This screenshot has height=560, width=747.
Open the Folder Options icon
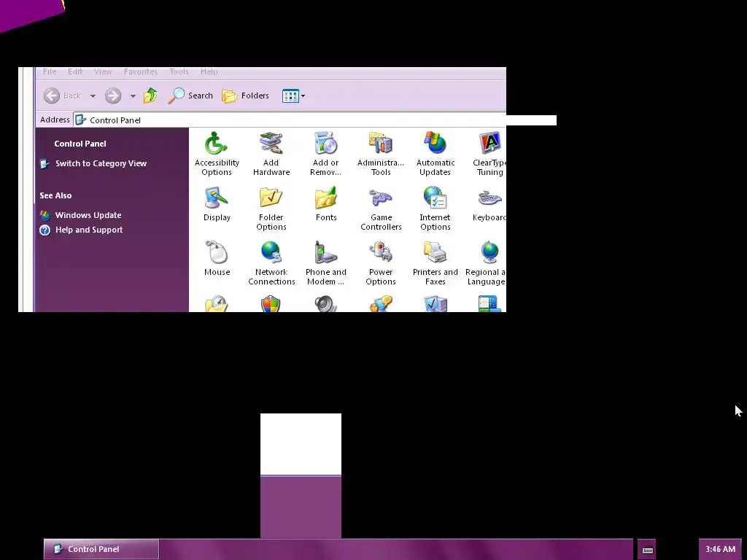click(271, 208)
